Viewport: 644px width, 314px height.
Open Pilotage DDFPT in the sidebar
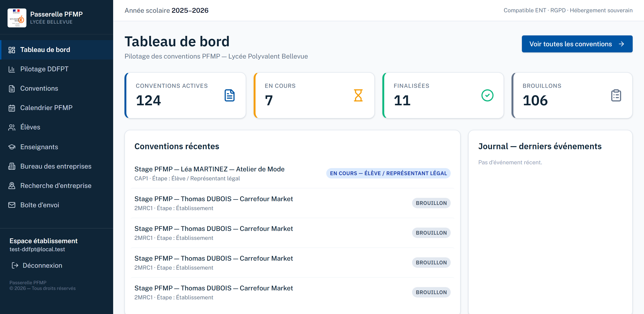[57, 69]
